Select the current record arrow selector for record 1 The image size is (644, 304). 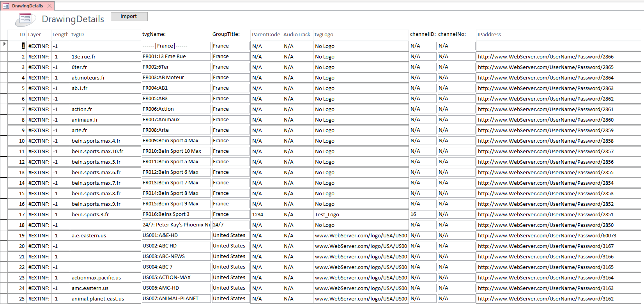(x=4, y=44)
